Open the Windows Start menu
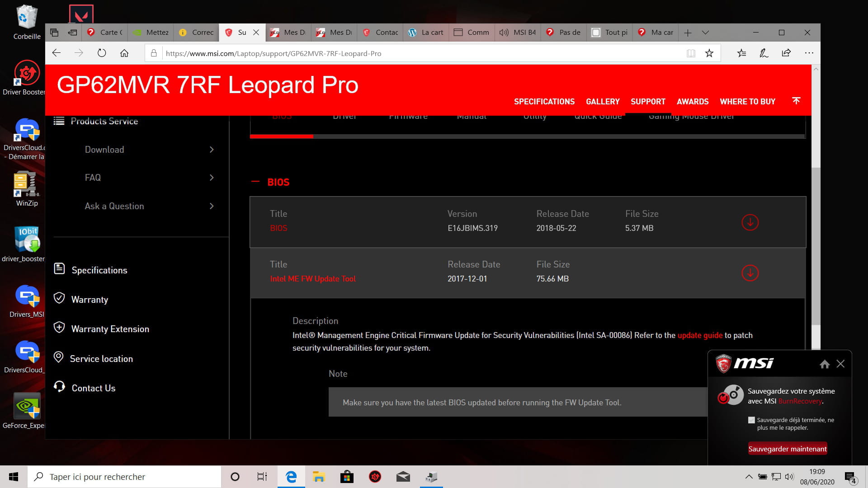The width and height of the screenshot is (868, 488). click(14, 477)
